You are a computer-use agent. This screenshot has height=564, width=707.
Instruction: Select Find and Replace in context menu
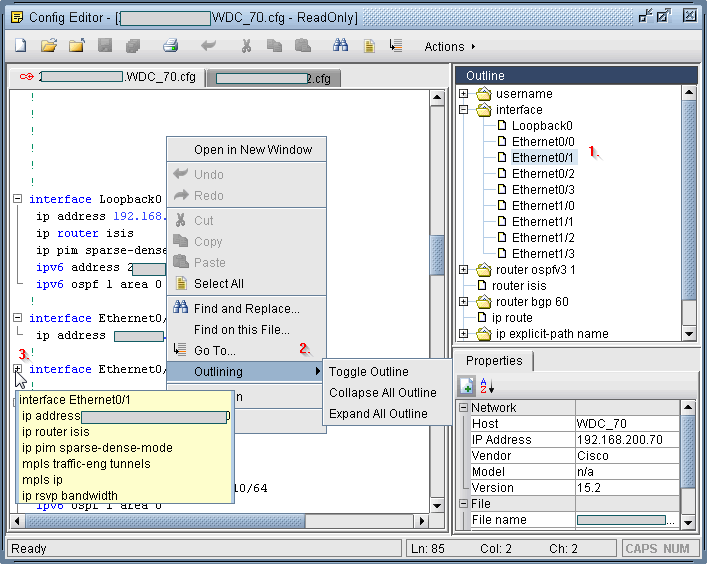pos(246,309)
